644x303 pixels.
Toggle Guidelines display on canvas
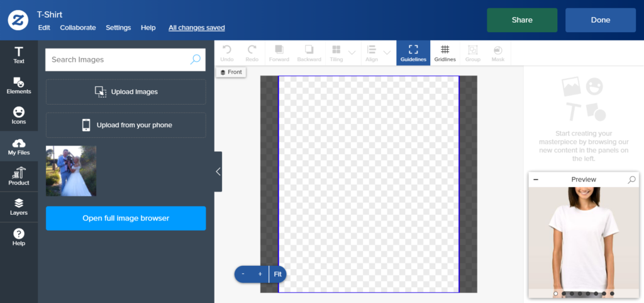click(413, 53)
